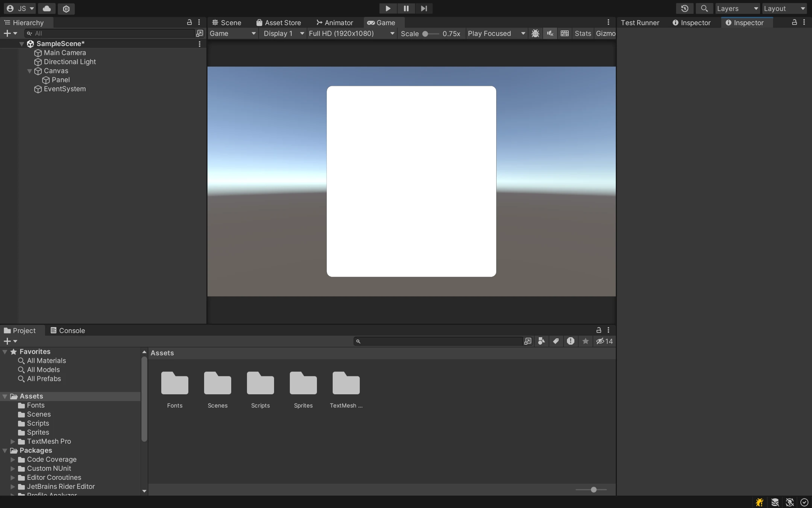812x508 pixels.
Task: Click the debug bug icon in Game toolbar
Action: pyautogui.click(x=535, y=33)
